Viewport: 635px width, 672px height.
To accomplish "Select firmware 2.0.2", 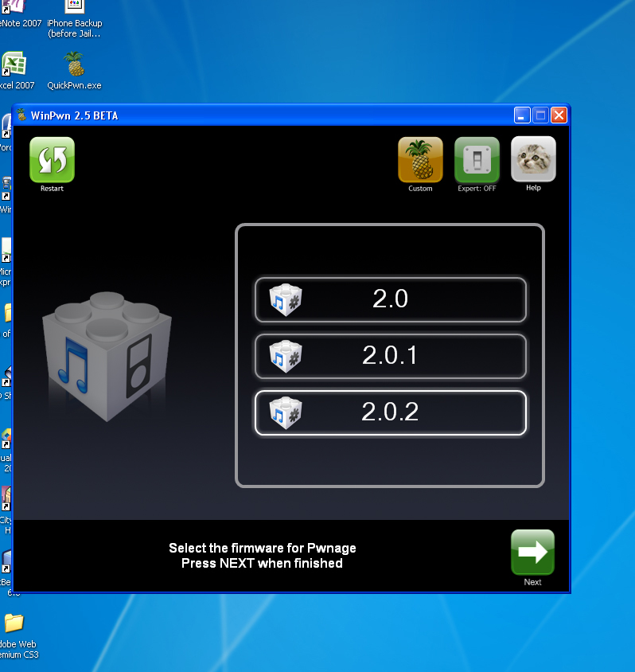I will coord(390,412).
